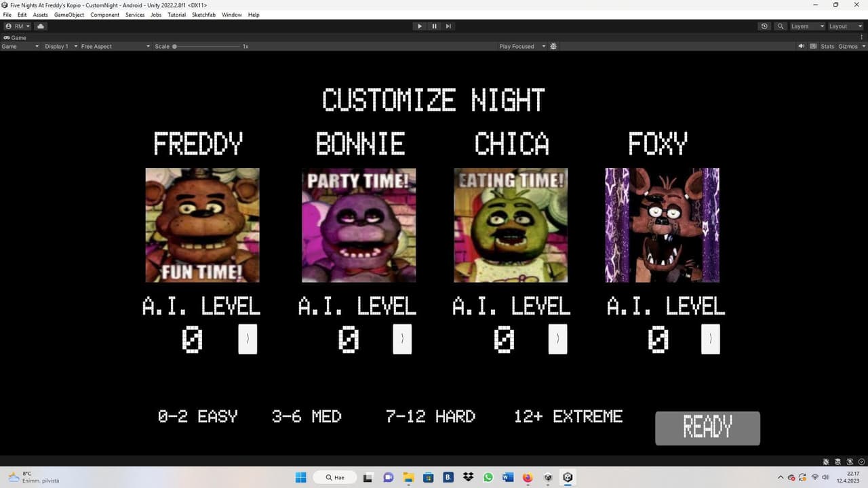Open Dropbox from taskbar
This screenshot has height=488, width=868.
(468, 477)
